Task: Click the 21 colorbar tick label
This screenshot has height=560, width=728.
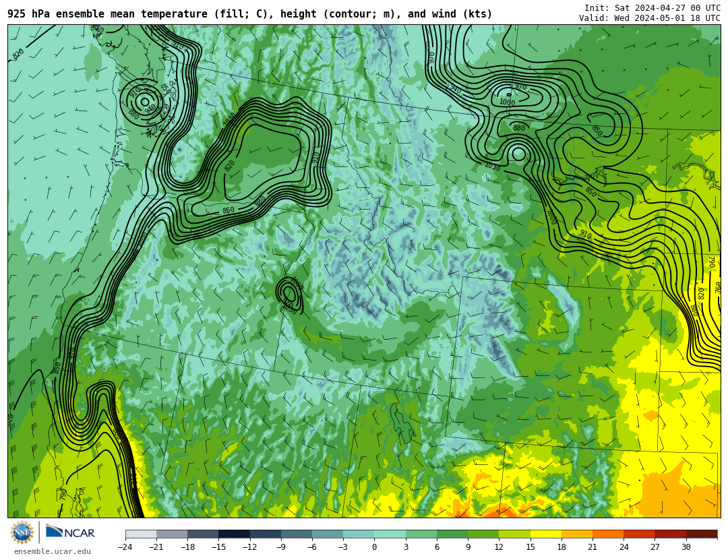Action: coord(593,547)
